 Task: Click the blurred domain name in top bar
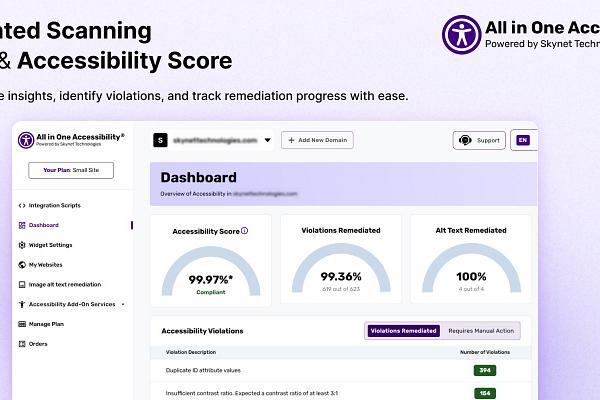(215, 140)
